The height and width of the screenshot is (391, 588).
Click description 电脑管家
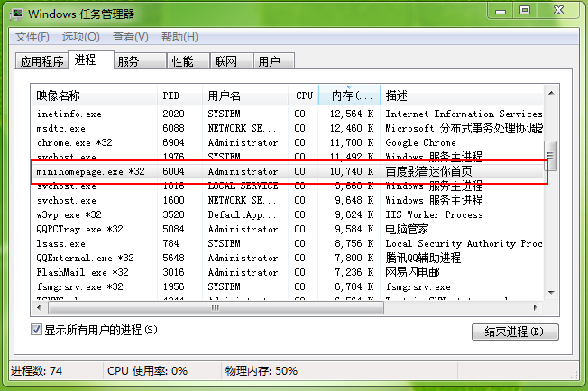coord(407,229)
